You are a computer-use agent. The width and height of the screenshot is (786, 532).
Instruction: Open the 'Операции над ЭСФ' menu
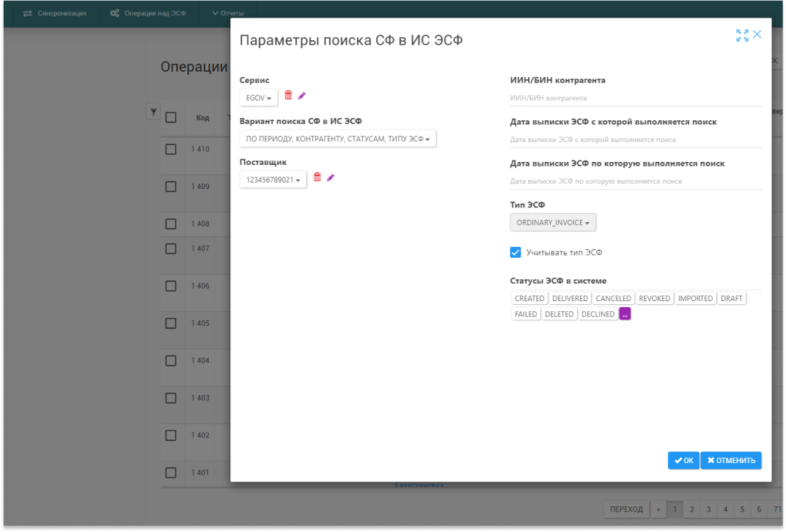pos(148,13)
